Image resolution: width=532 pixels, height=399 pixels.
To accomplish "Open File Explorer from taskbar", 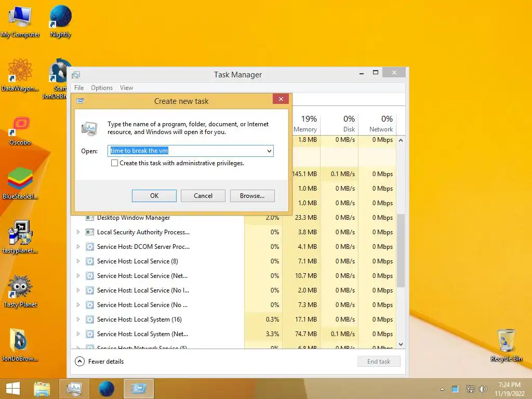I will click(x=42, y=389).
